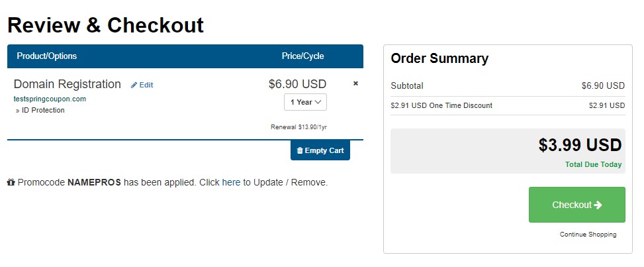
Task: Click the "here" link to update promocode
Action: [231, 182]
